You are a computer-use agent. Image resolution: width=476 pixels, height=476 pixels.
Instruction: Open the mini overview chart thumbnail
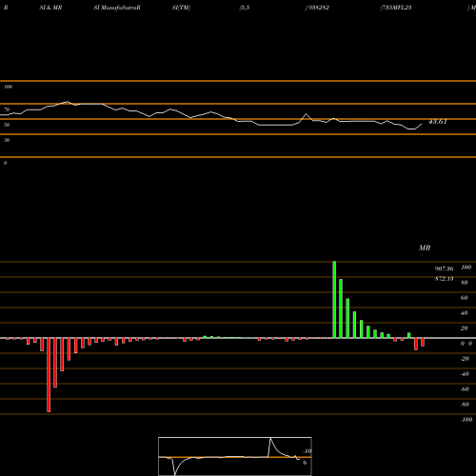coord(235,456)
